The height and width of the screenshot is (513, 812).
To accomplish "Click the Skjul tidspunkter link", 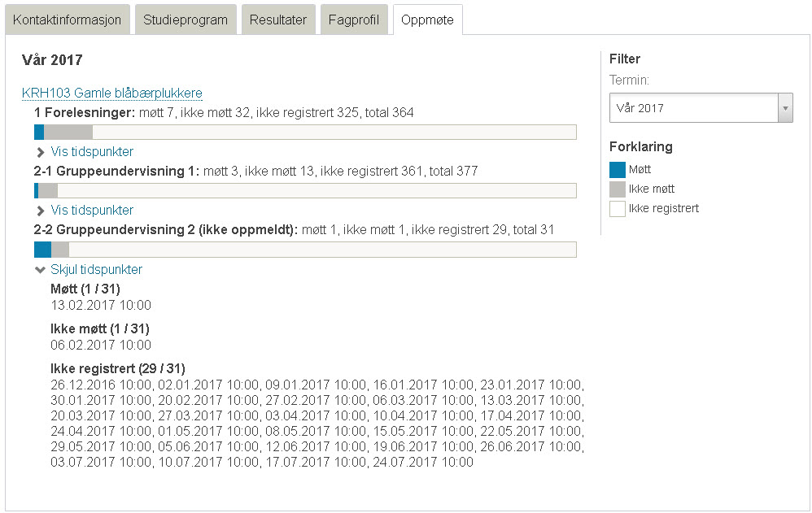I will click(x=96, y=269).
